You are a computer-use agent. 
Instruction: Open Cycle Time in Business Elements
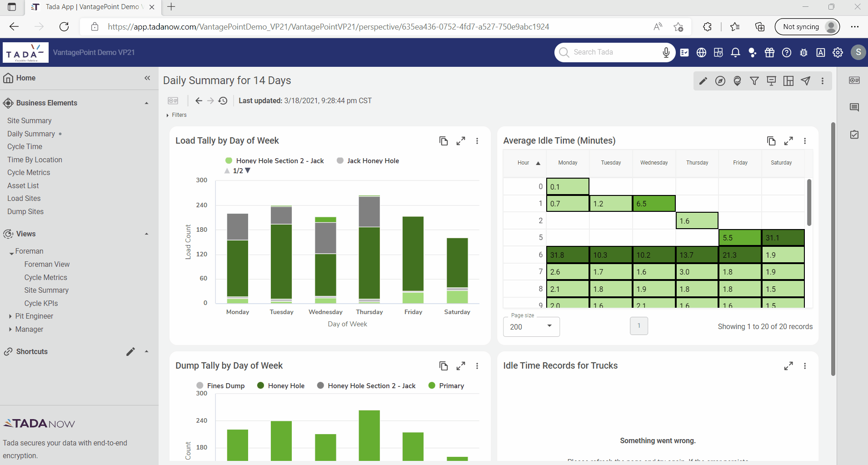[x=25, y=147]
